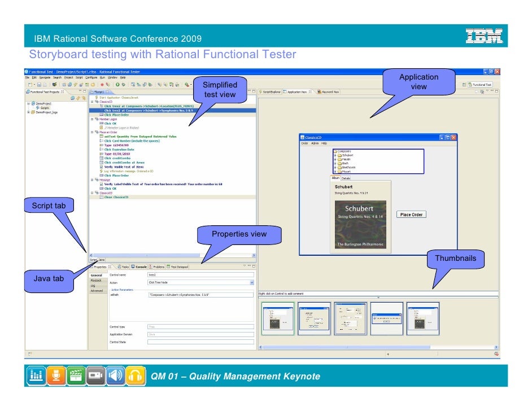
Task: Click inside the atPath parameter field
Action: pos(200,295)
